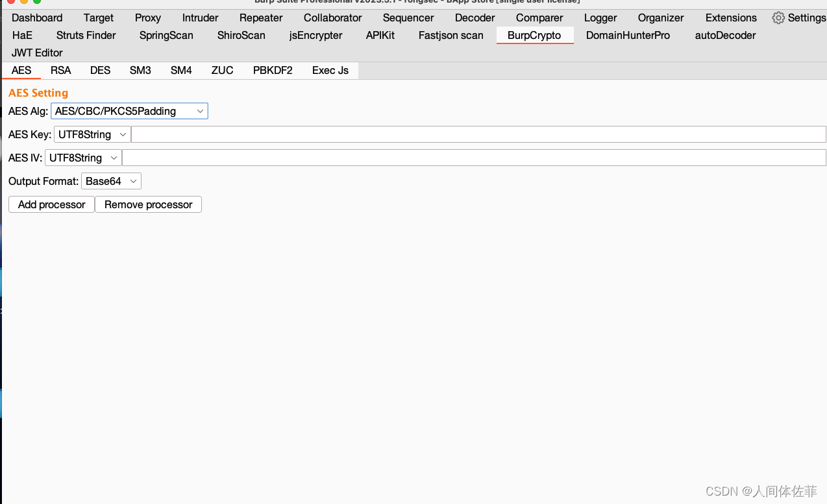
Task: Open the HaE extension tab
Action: 22,35
